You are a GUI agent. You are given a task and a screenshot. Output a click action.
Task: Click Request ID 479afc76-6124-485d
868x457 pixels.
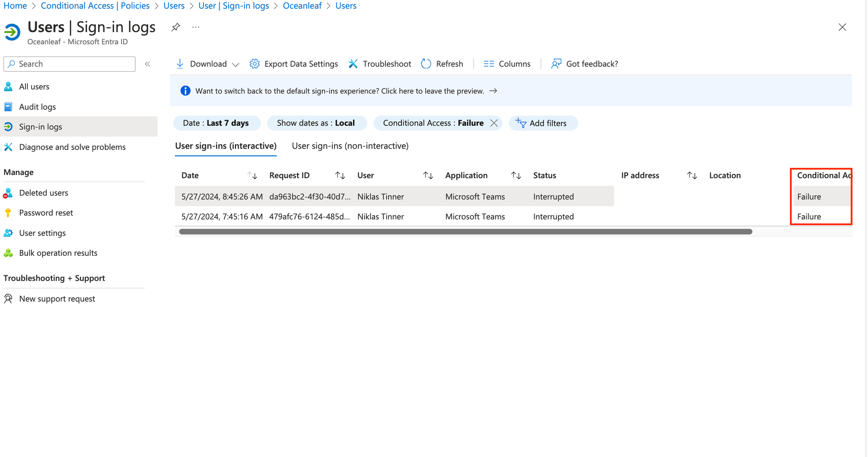coord(309,217)
